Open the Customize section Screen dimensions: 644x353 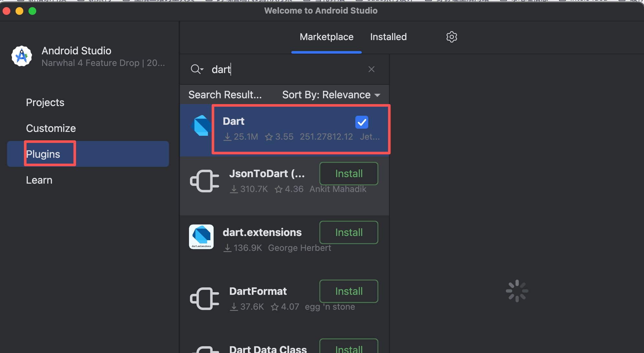coord(51,128)
